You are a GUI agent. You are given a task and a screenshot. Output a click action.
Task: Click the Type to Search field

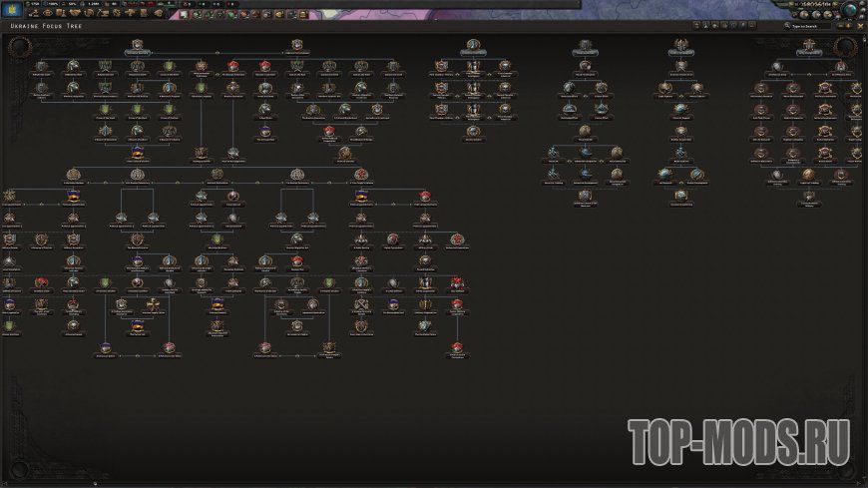[805, 26]
